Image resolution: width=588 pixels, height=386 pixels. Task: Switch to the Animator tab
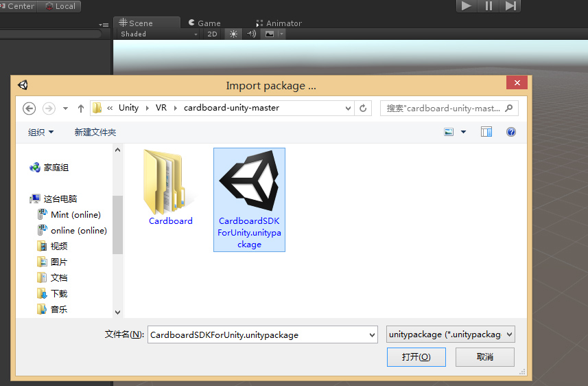pyautogui.click(x=279, y=23)
